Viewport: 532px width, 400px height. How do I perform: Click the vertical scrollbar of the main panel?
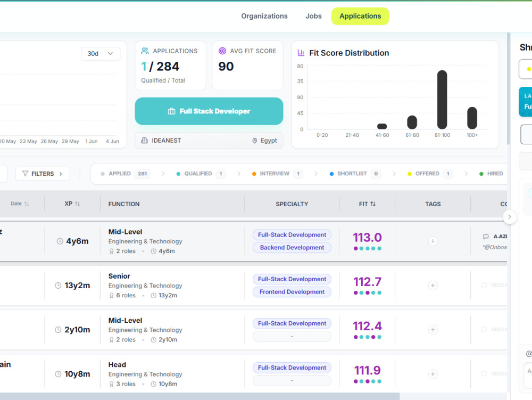pos(508,88)
